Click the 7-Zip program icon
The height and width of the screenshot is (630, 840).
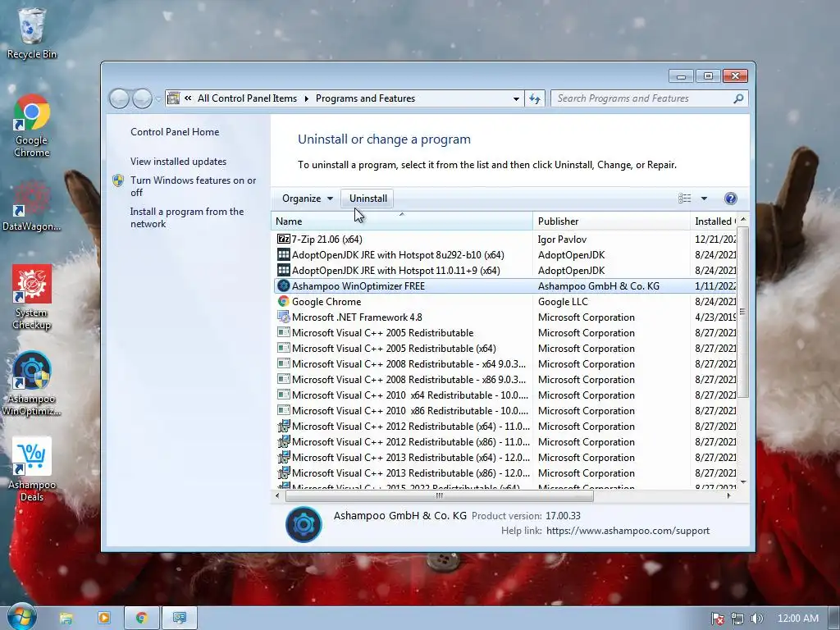(x=283, y=239)
